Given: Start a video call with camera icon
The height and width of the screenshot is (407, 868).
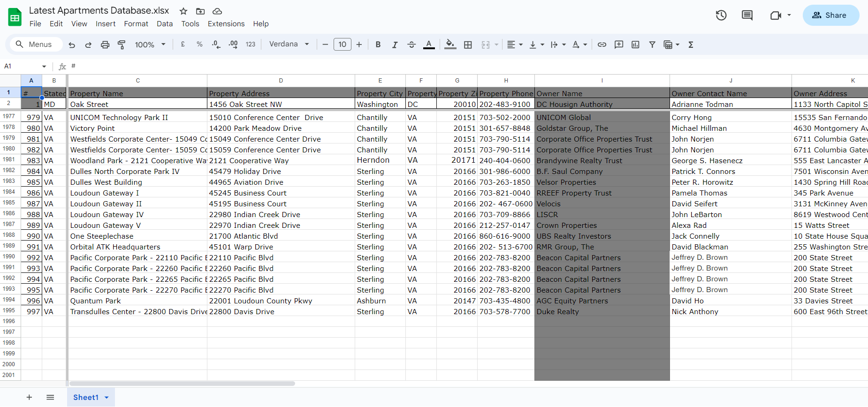Looking at the screenshot, I should (776, 15).
